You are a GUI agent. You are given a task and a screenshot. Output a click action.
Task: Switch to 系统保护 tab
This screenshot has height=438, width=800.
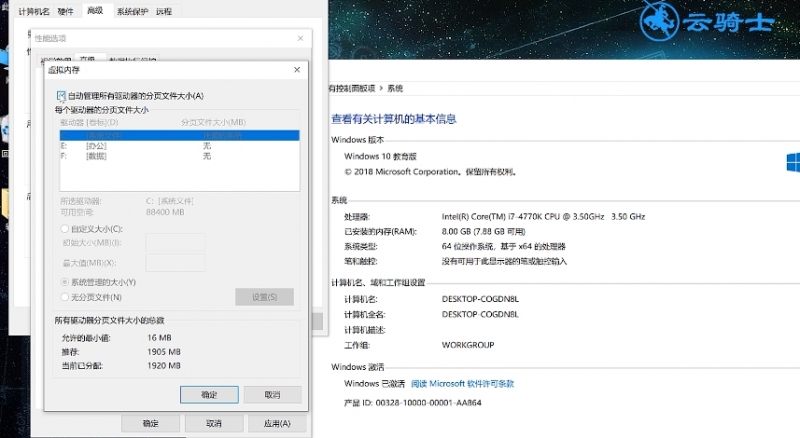(x=132, y=11)
